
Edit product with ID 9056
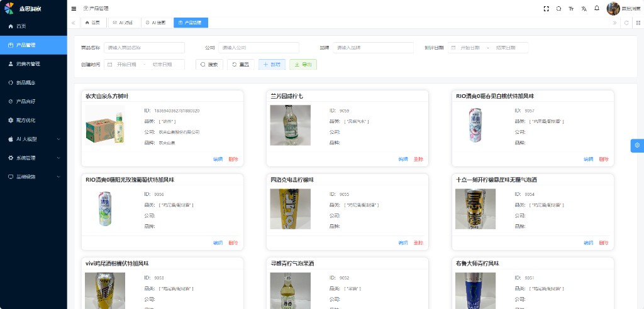pyautogui.click(x=218, y=243)
